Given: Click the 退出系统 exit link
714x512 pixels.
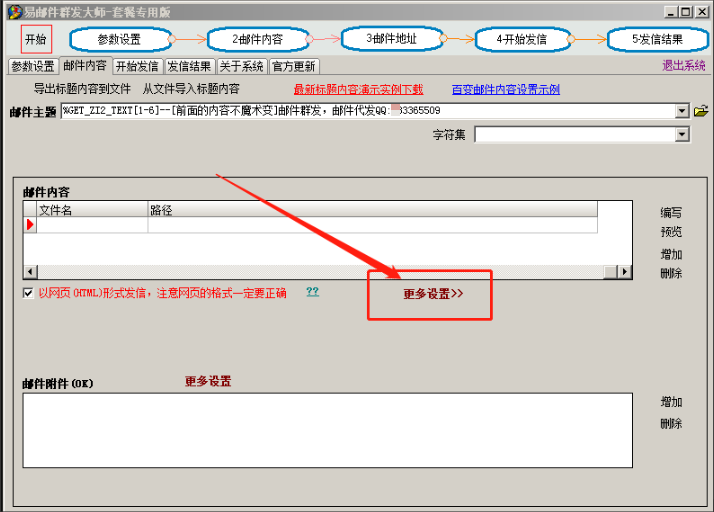Looking at the screenshot, I should click(x=683, y=66).
